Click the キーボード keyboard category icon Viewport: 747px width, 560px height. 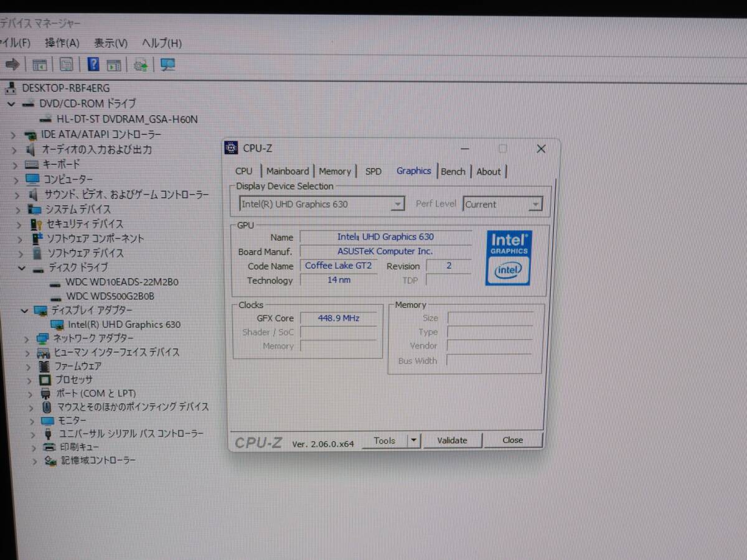click(32, 164)
